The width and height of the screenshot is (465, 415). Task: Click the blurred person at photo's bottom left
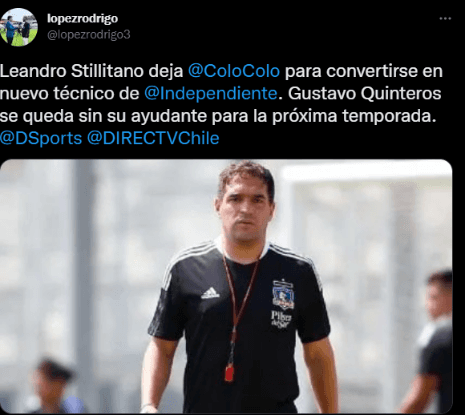pos(52,387)
